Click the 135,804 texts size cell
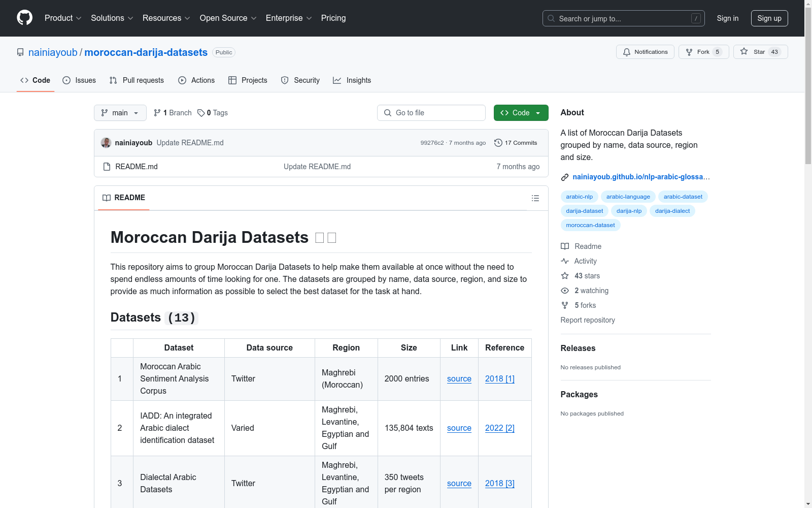 coord(409,428)
